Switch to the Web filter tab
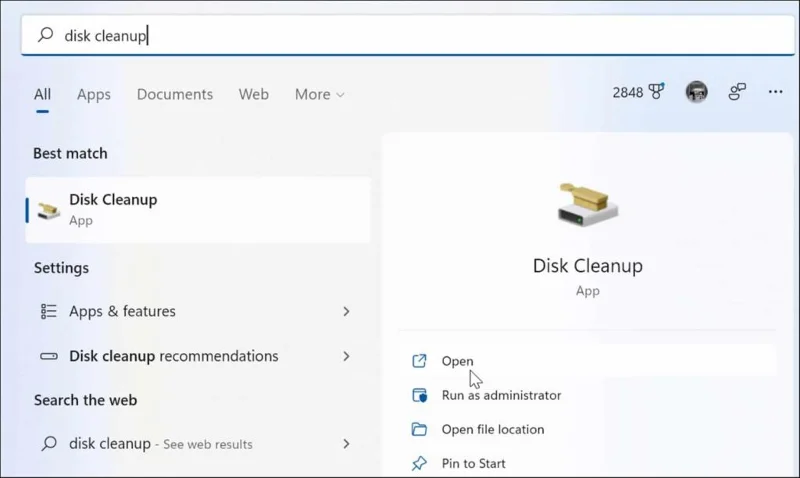 pos(254,94)
